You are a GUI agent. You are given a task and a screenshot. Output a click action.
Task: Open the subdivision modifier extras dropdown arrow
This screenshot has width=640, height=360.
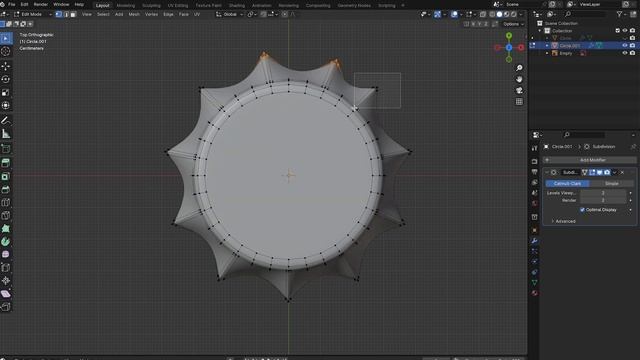click(615, 172)
